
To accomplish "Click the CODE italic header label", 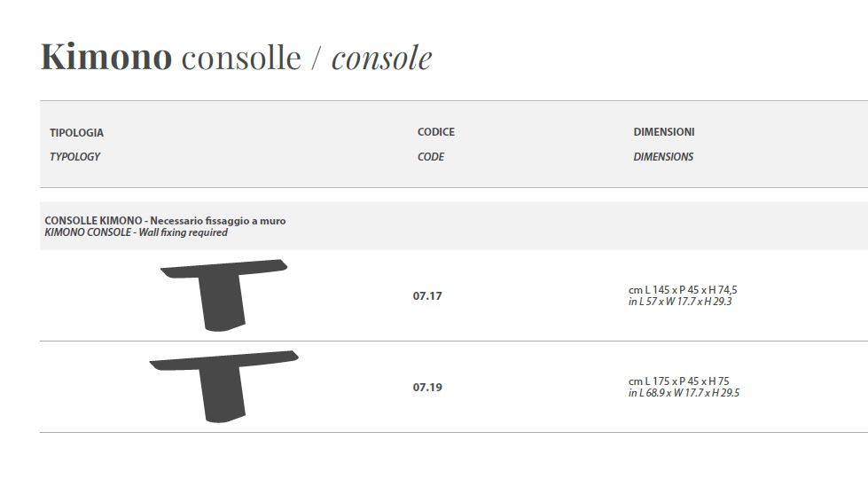I will [x=431, y=157].
